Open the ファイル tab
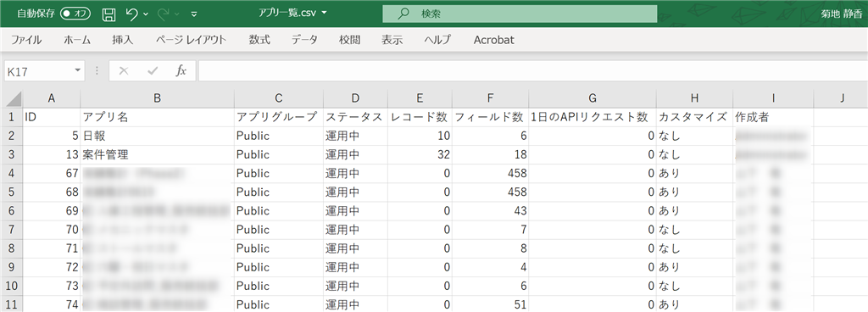The width and height of the screenshot is (868, 312). (x=26, y=40)
